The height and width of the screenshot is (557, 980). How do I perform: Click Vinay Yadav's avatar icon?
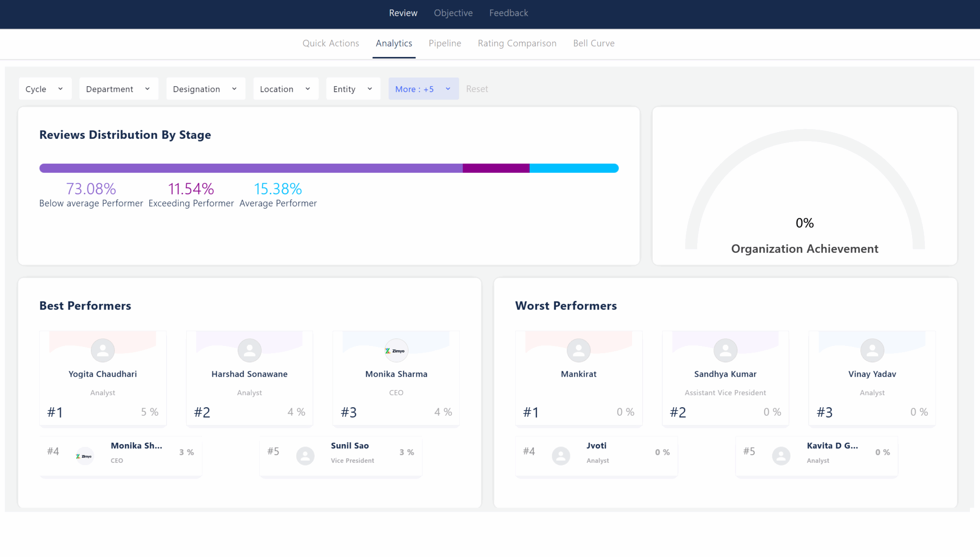[x=872, y=350]
